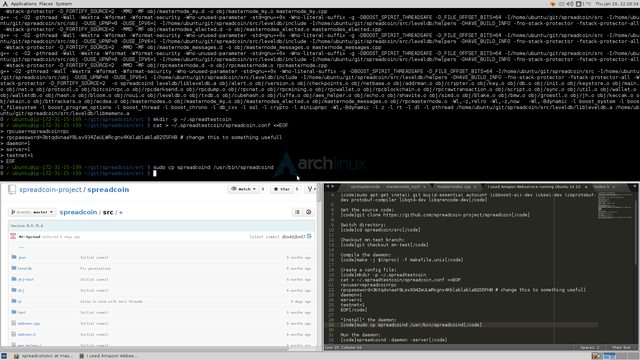
Task: Click the notification icon at left of system tray
Action: pyautogui.click(x=553, y=4)
